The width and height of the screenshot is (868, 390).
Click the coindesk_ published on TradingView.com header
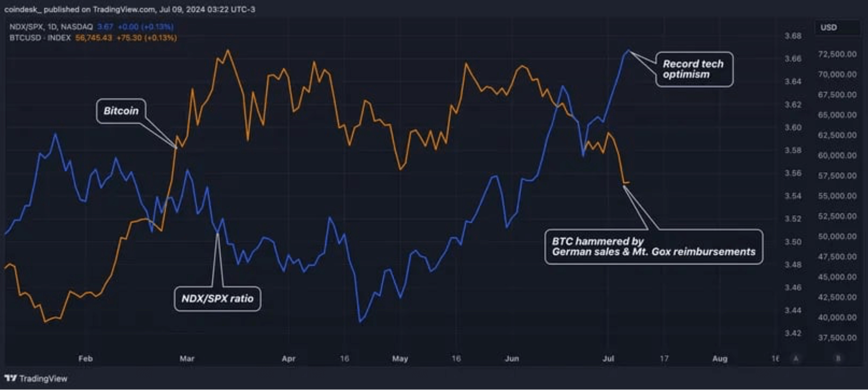130,9
